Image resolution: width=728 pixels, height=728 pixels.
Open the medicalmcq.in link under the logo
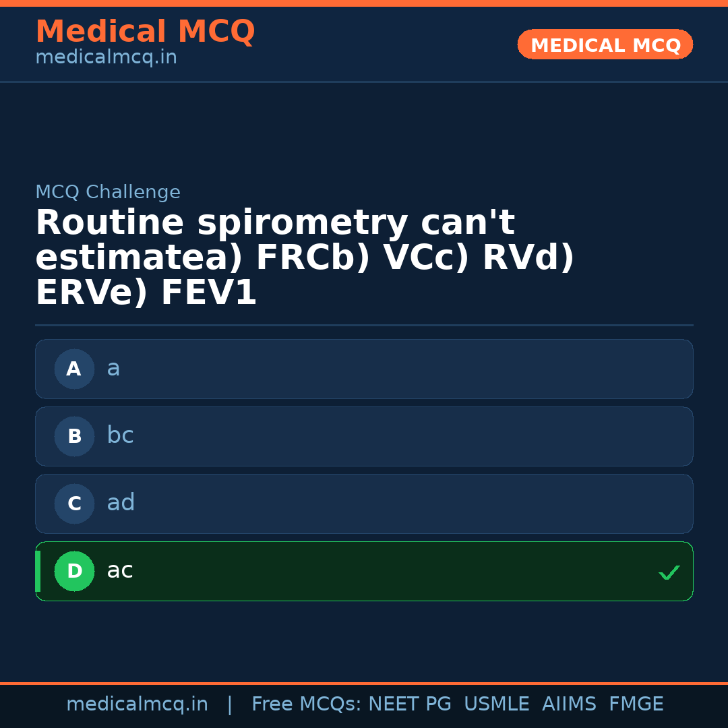point(106,57)
